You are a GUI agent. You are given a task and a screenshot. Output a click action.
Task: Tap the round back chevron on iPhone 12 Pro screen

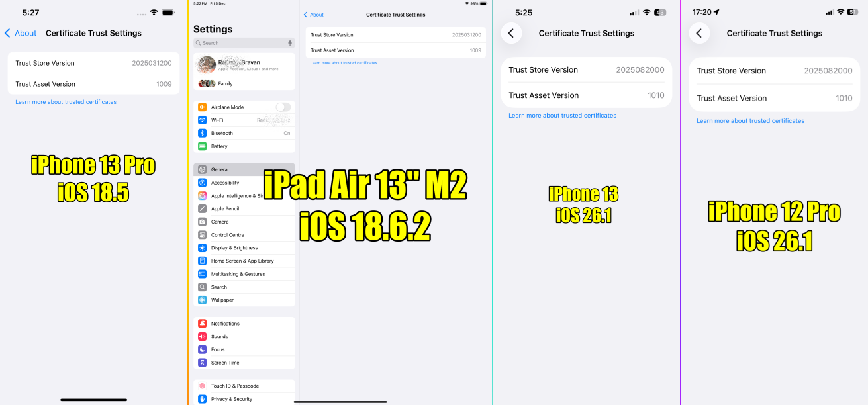pos(699,33)
